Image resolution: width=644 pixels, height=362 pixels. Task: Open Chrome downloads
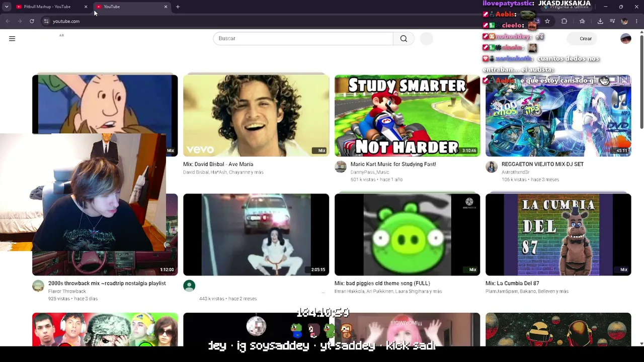(600, 21)
